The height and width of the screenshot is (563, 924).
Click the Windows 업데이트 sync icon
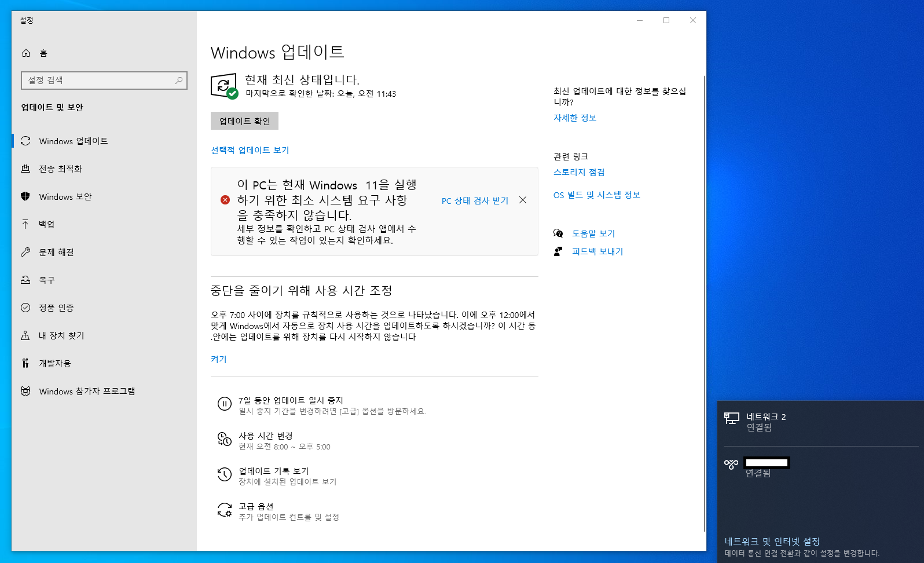(x=25, y=141)
